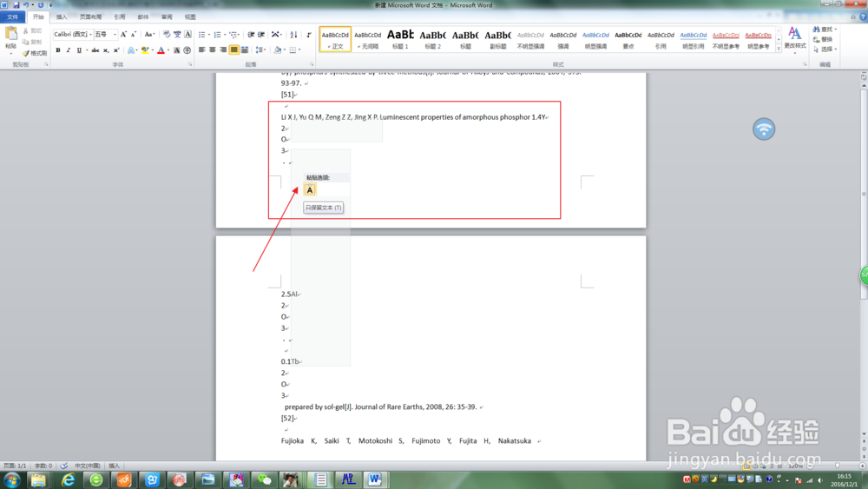
Task: Click the distributed alignment icon
Action: coord(245,50)
